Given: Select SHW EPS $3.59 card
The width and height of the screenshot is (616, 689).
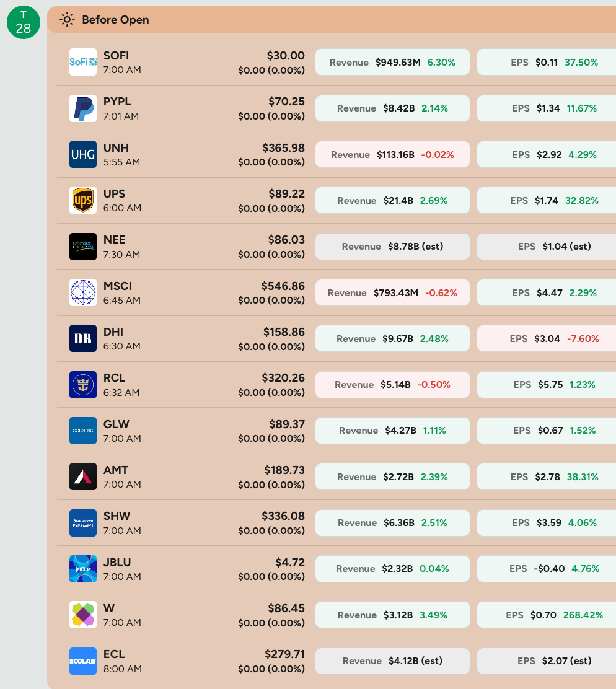Looking at the screenshot, I should (x=547, y=523).
